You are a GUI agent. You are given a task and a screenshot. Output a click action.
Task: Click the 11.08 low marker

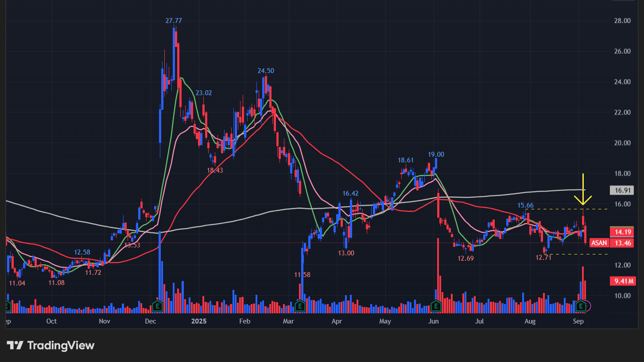click(57, 282)
